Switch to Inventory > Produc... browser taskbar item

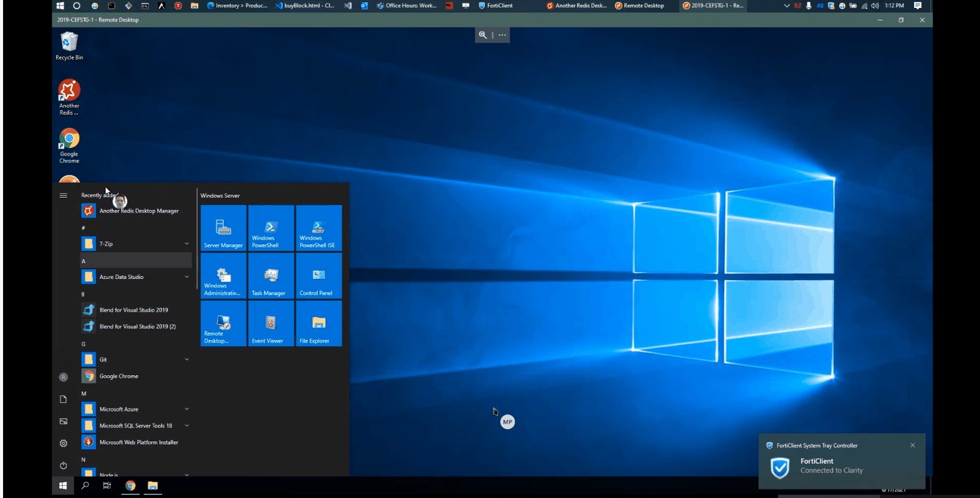(237, 5)
